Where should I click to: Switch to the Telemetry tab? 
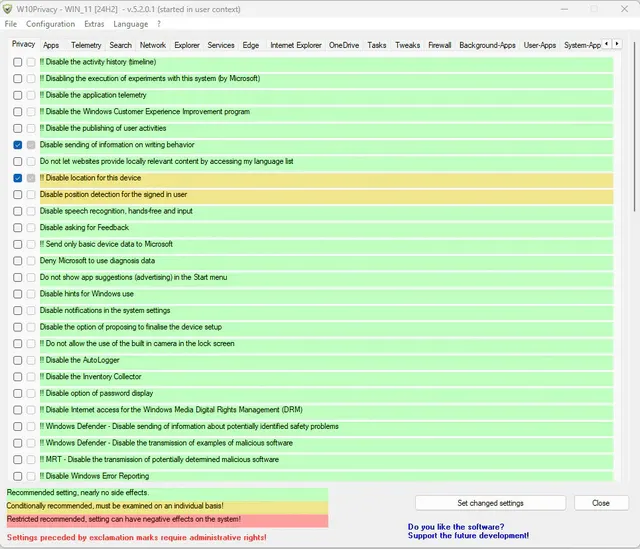click(x=86, y=45)
